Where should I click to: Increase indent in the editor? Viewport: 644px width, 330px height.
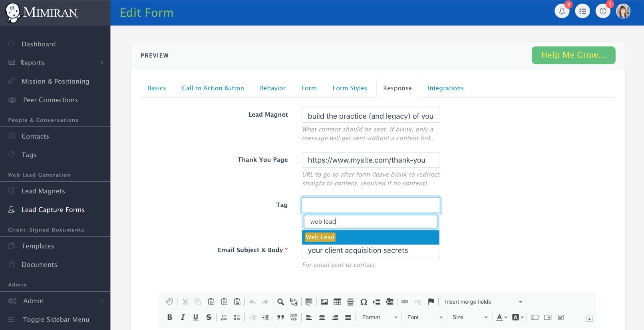265,317
